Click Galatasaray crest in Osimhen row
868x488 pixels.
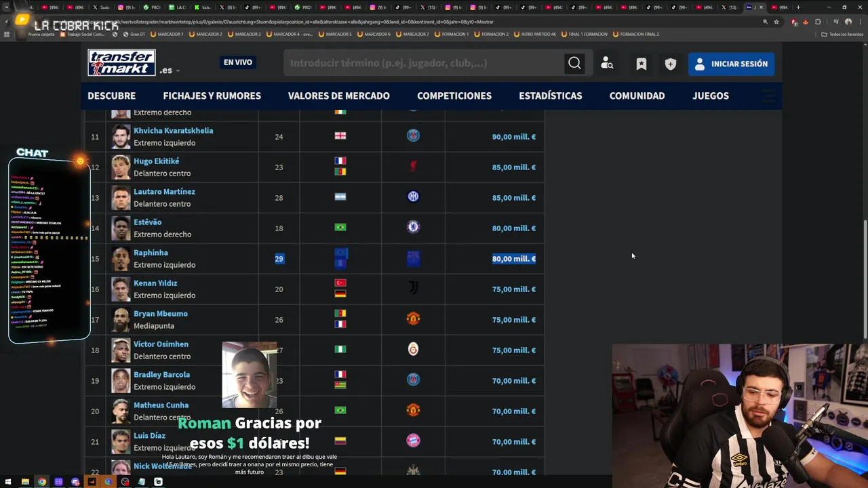(x=413, y=349)
